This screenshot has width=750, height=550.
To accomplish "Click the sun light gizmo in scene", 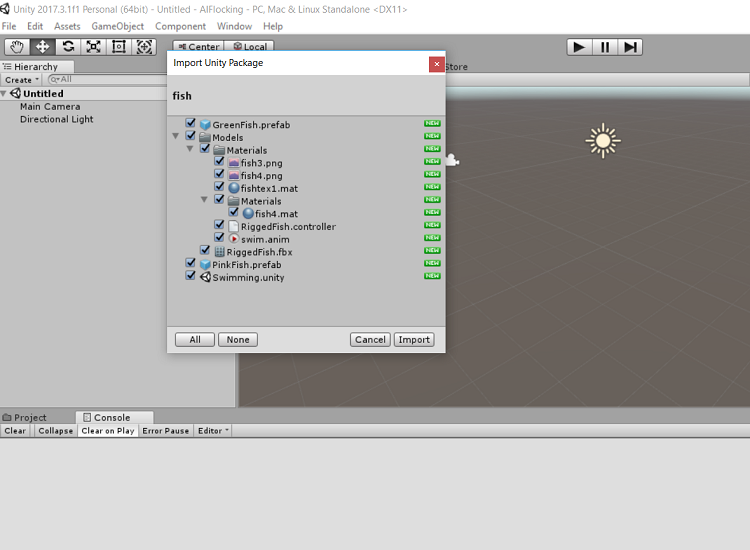I will pyautogui.click(x=603, y=141).
